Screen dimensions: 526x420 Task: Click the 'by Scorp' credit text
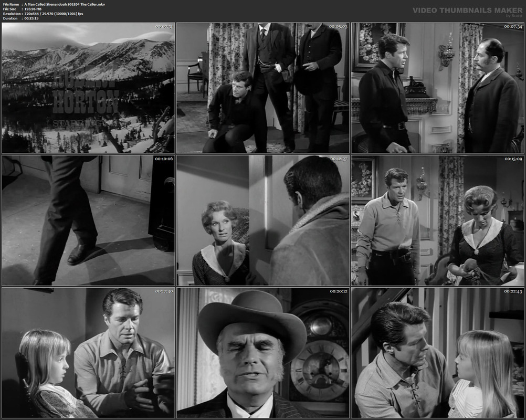514,16
